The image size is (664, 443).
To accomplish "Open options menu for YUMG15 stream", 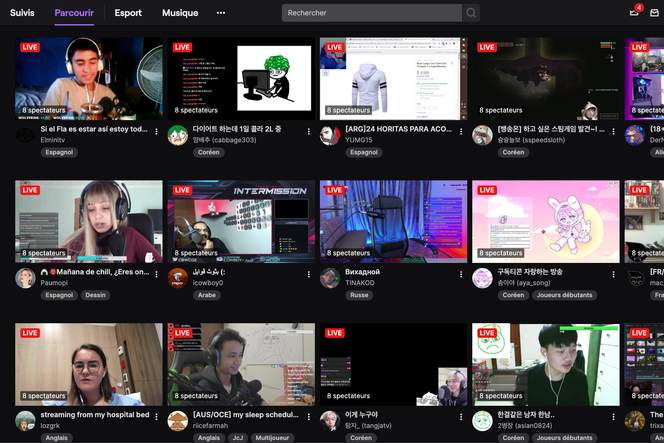I will click(462, 131).
